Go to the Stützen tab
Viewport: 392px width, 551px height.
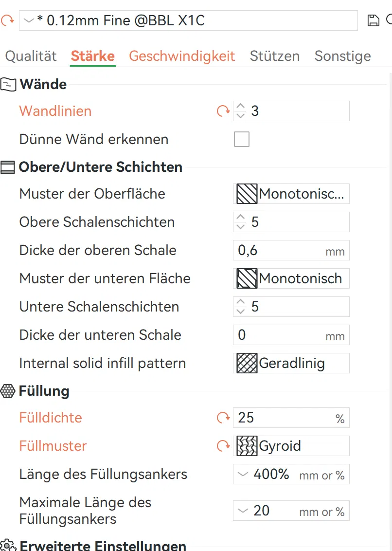pyautogui.click(x=274, y=56)
